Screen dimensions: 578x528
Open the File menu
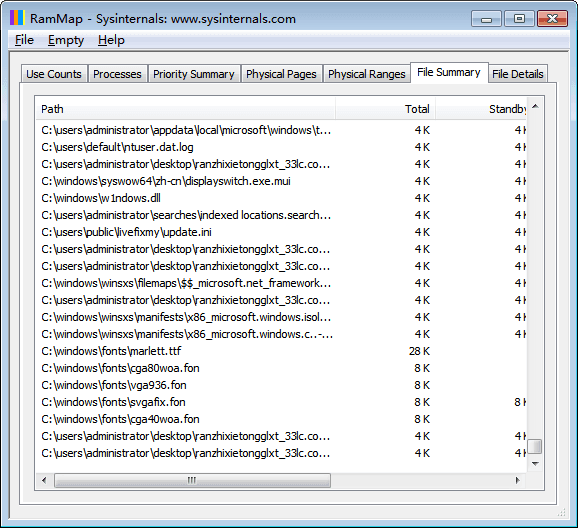point(24,40)
